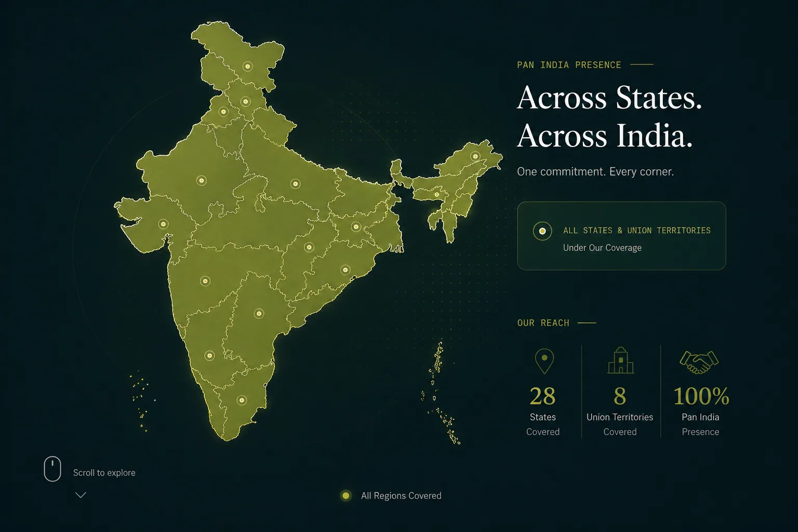Select the Gujarat map marker
The height and width of the screenshot is (532, 798).
[x=163, y=224]
